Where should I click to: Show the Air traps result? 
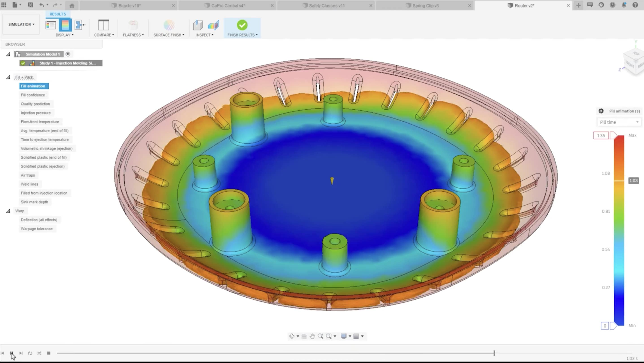point(28,175)
